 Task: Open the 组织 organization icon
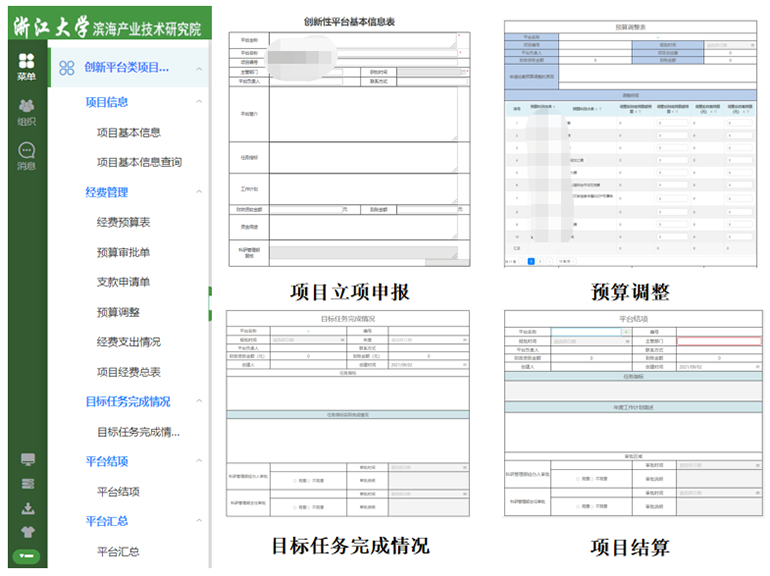click(27, 112)
